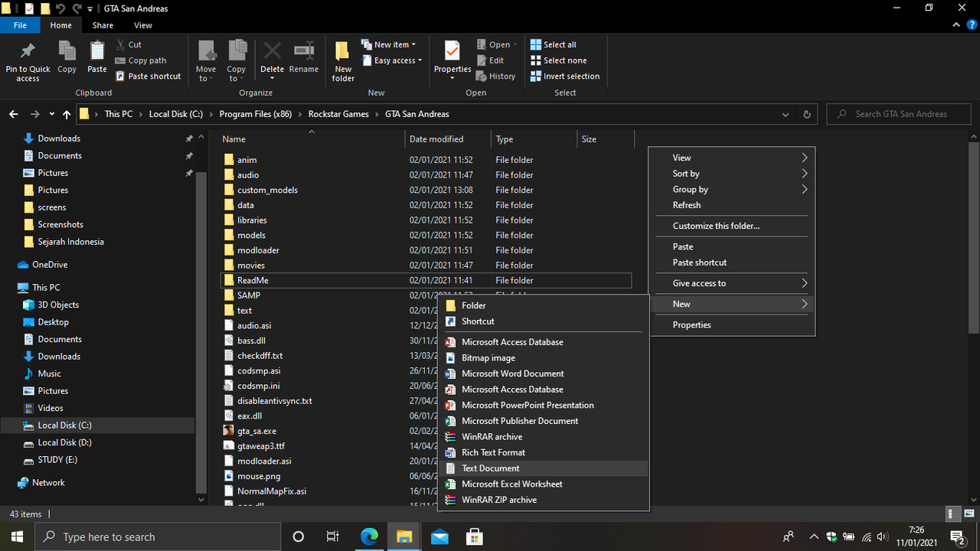Click the Windows Start button

(x=18, y=536)
